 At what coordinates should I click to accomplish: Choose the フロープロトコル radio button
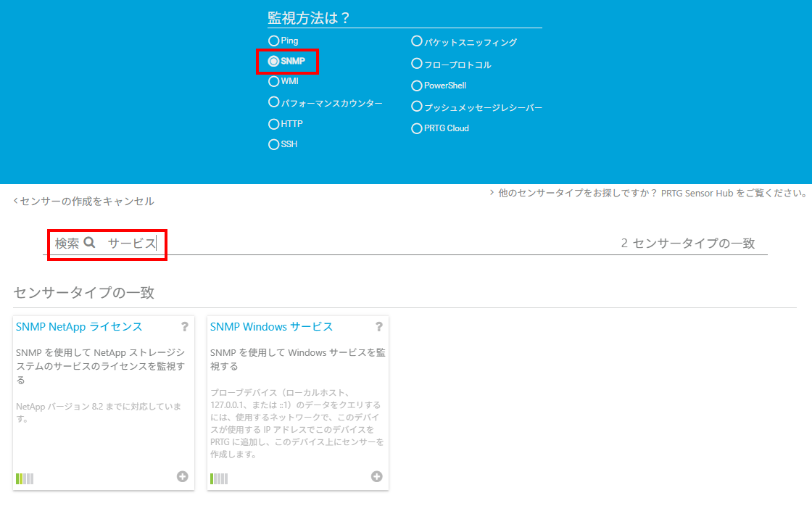416,63
